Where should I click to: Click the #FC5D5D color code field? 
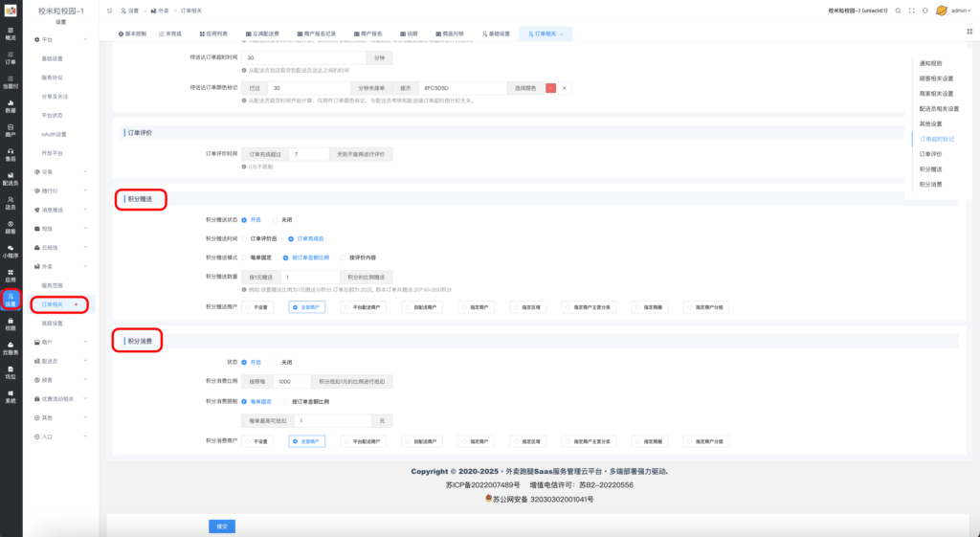coord(463,88)
